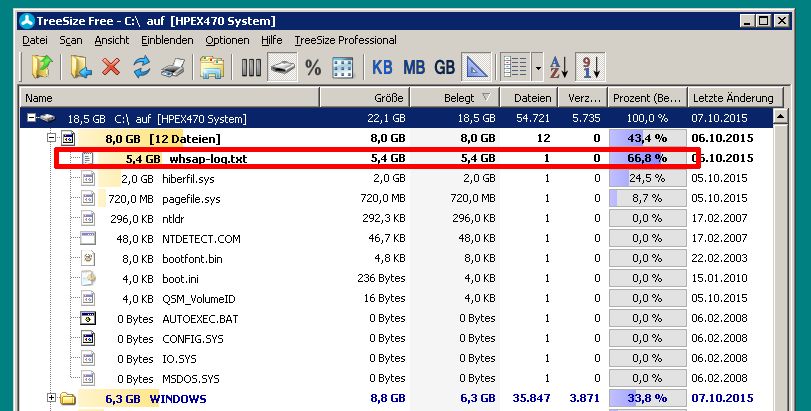811x411 pixels.
Task: Click the sort descending by size icon
Action: (x=591, y=67)
